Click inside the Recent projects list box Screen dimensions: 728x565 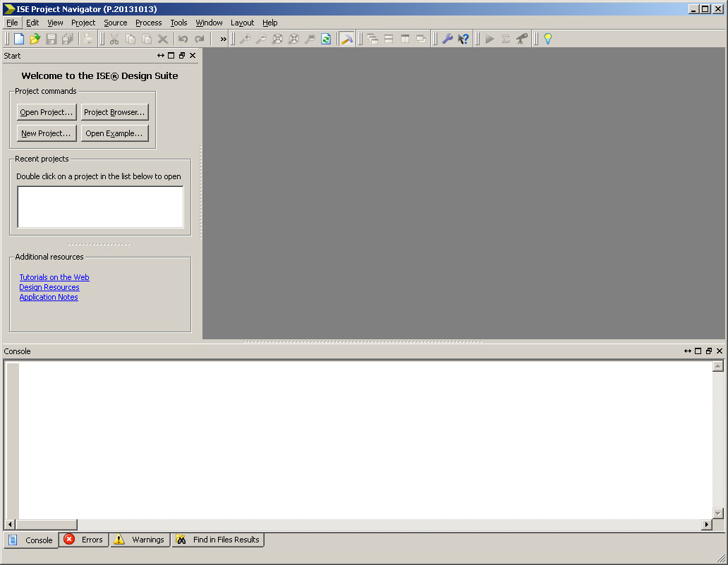pos(100,207)
